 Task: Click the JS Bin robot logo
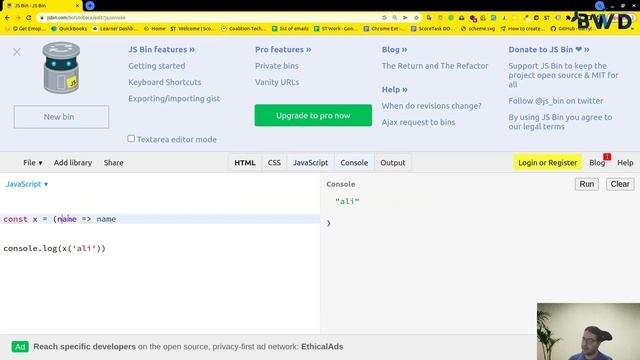coord(61,68)
